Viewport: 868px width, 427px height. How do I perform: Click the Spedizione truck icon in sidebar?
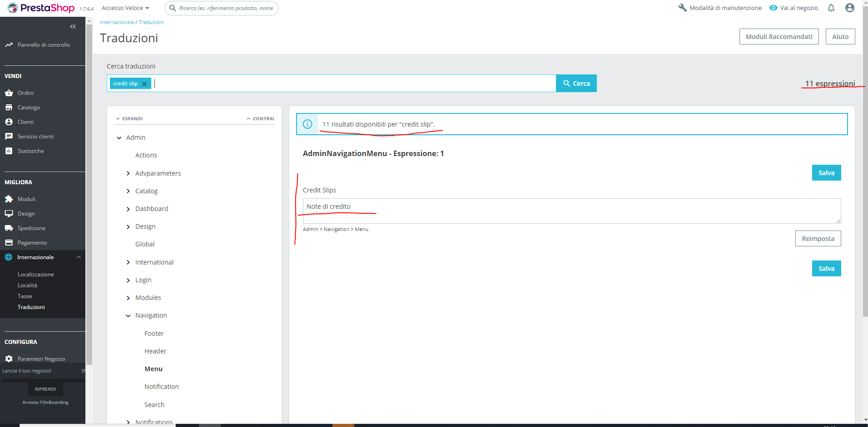pos(9,228)
